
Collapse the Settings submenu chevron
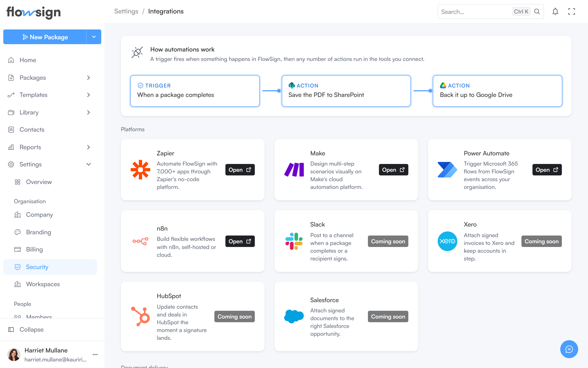click(88, 164)
